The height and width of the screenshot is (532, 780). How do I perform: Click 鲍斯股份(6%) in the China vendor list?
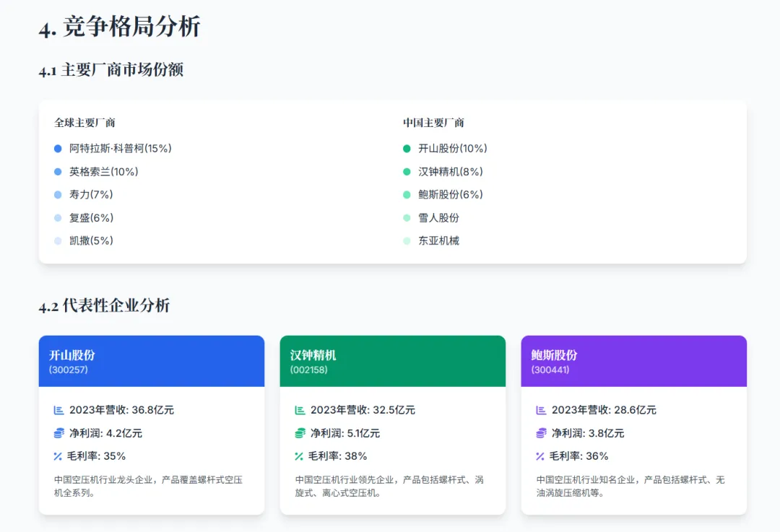point(451,195)
